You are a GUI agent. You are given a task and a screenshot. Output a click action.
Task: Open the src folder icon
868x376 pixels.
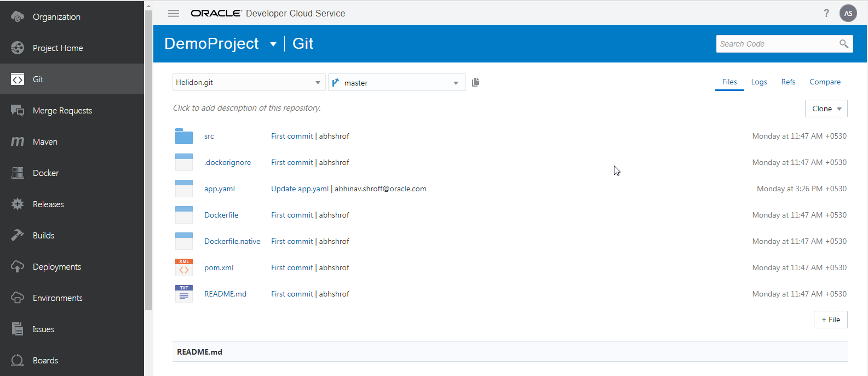pyautogui.click(x=184, y=136)
